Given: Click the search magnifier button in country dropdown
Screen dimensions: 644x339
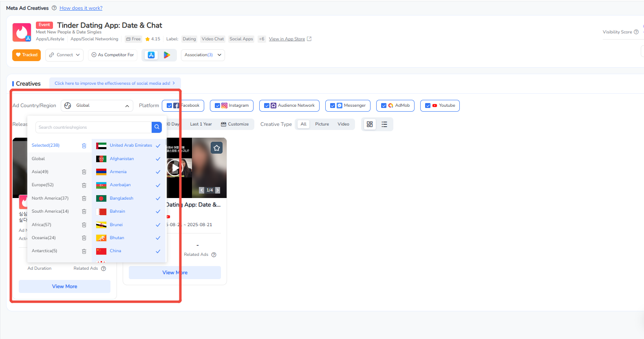Looking at the screenshot, I should click(157, 127).
